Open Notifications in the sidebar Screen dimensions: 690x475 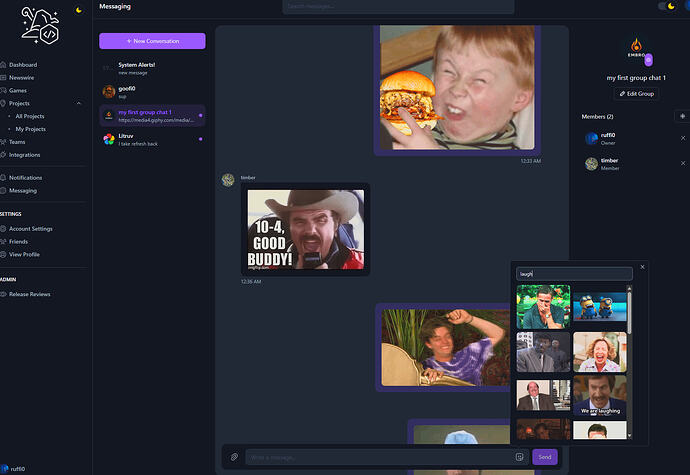[25, 178]
